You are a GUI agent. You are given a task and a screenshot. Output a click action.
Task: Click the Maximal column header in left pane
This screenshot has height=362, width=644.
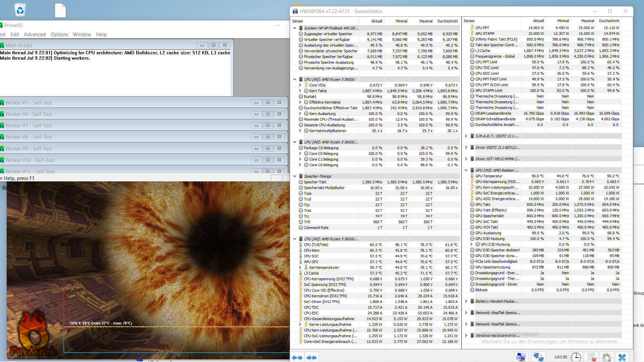pos(422,21)
